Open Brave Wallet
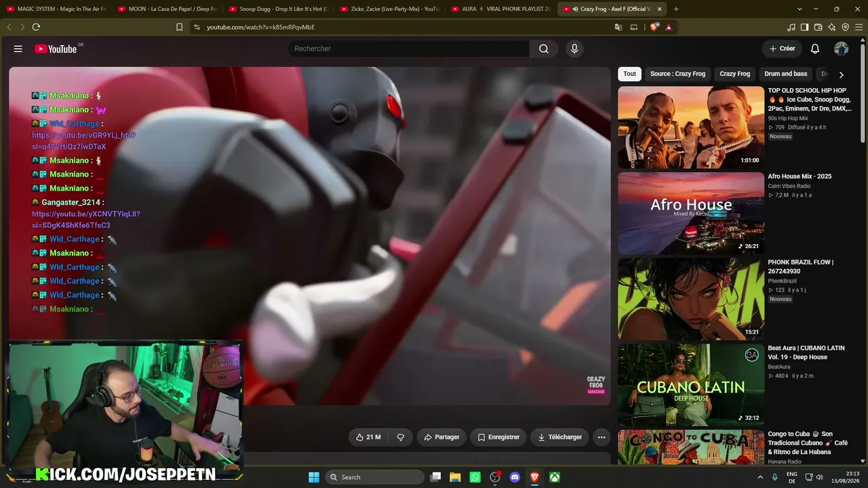 click(x=818, y=27)
